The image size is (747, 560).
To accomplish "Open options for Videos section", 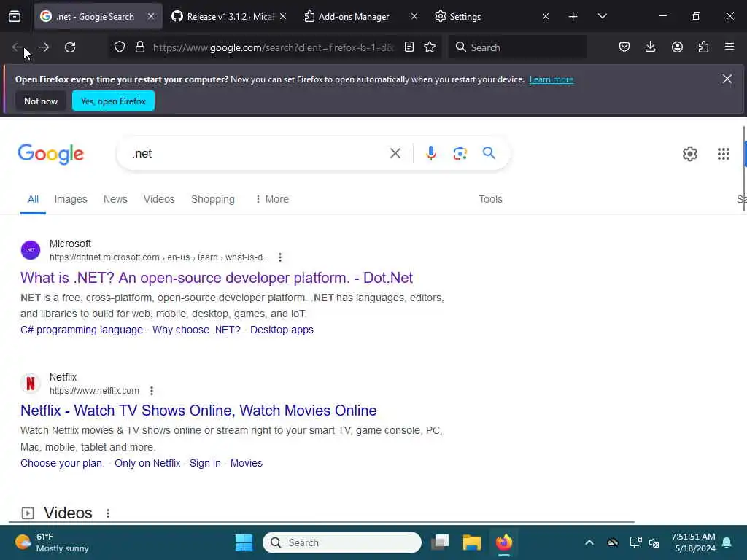I will click(x=108, y=513).
